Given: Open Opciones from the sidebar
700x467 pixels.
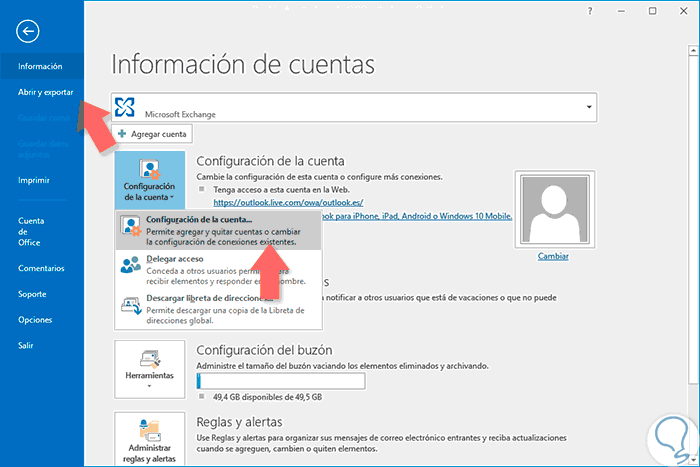Looking at the screenshot, I should 35,319.
